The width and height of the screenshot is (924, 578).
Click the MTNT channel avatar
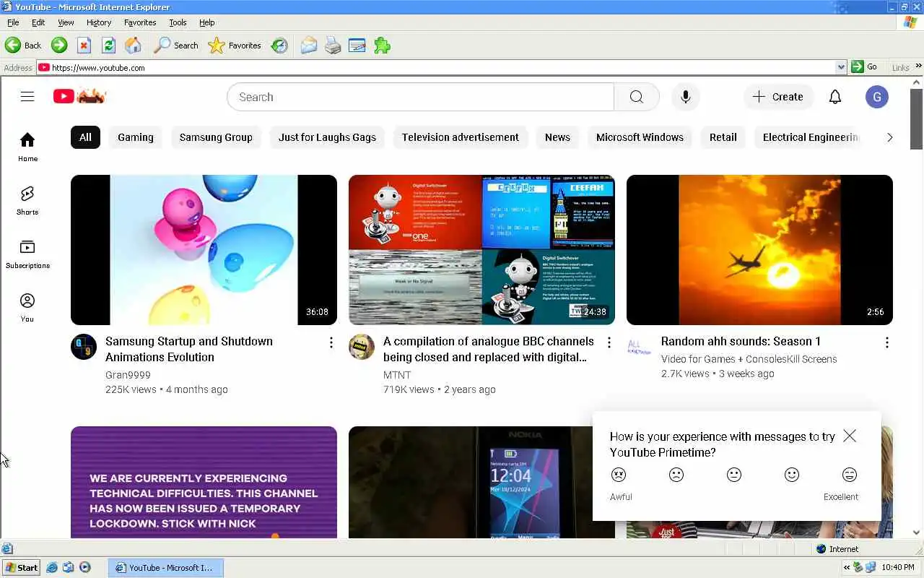coord(362,347)
